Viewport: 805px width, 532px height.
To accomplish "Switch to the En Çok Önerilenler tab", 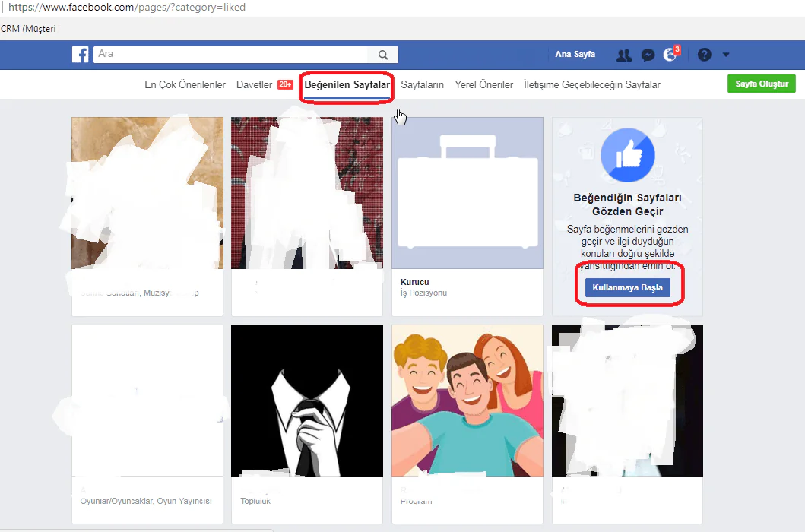I will point(184,84).
